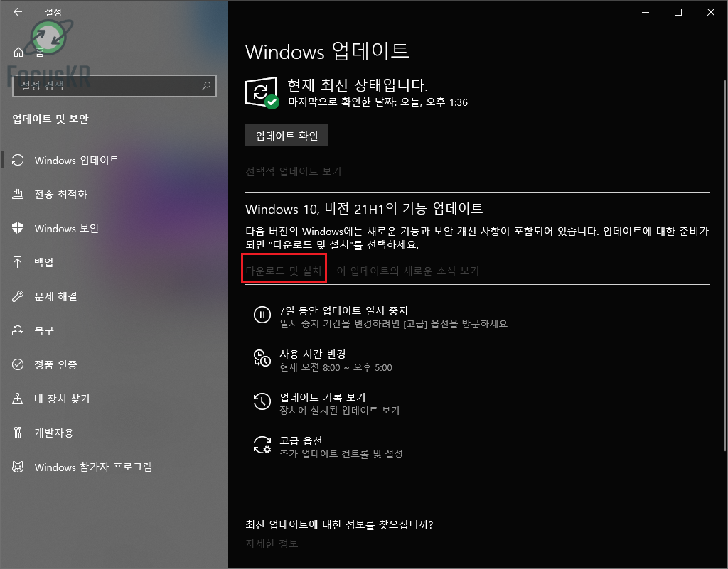Open 선택적 업데이트 보기 link
This screenshot has height=569, width=728.
pos(293,172)
